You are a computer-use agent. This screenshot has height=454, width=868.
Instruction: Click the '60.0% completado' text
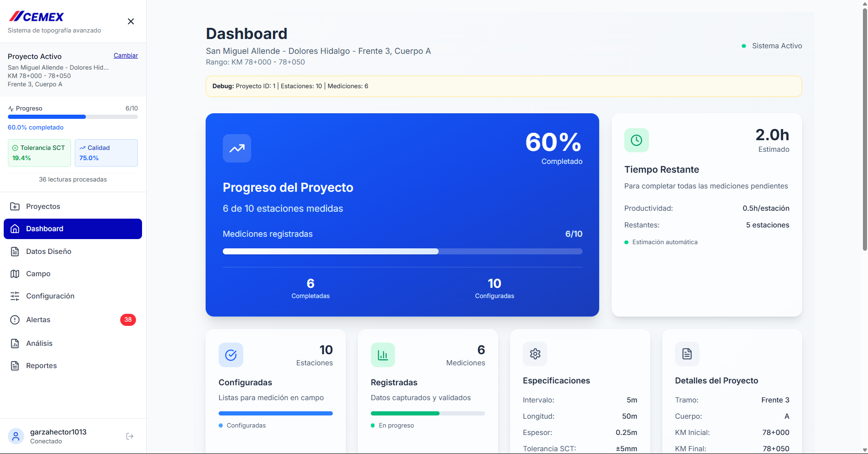pyautogui.click(x=36, y=128)
